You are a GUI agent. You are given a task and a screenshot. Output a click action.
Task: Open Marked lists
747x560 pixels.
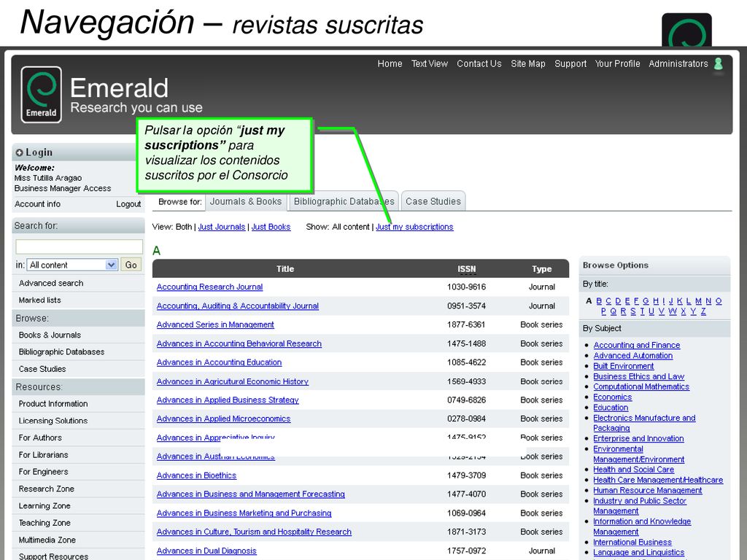[x=40, y=300]
